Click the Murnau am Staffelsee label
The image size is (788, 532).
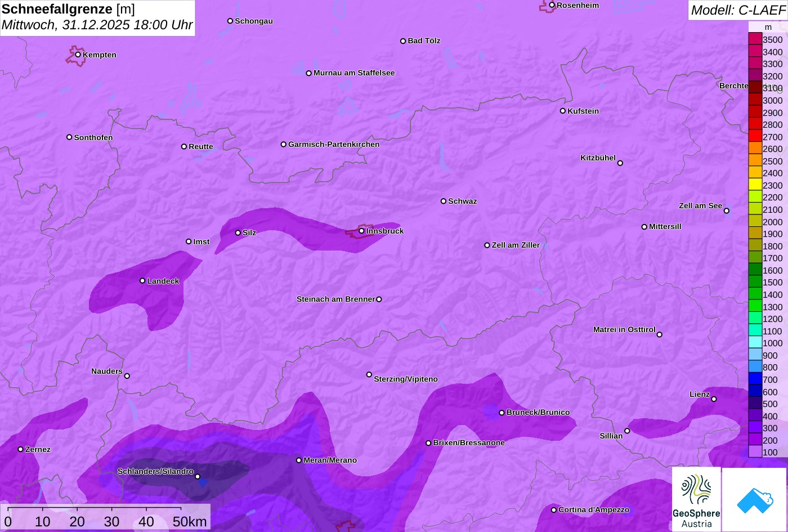pos(354,73)
